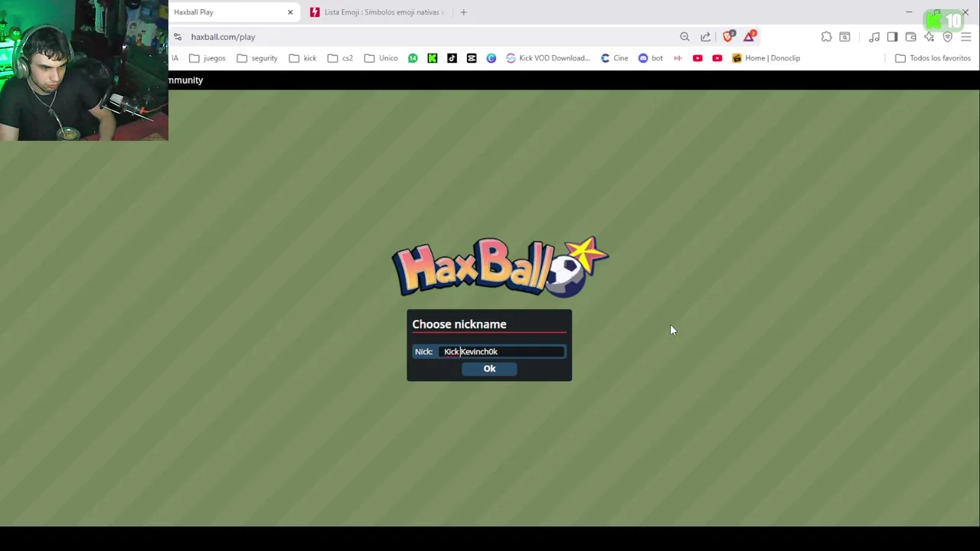The image size is (980, 551).
Task: Open the Cine bookmark
Action: (x=614, y=58)
